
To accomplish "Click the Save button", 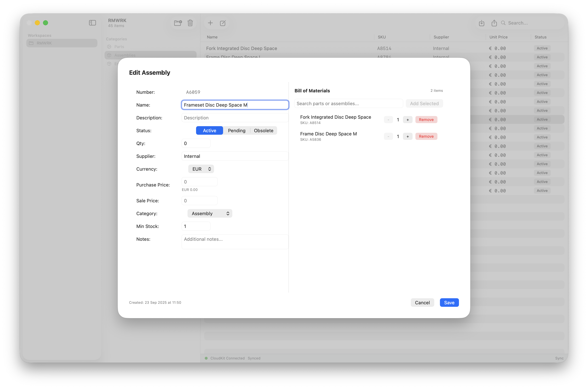I will point(449,303).
